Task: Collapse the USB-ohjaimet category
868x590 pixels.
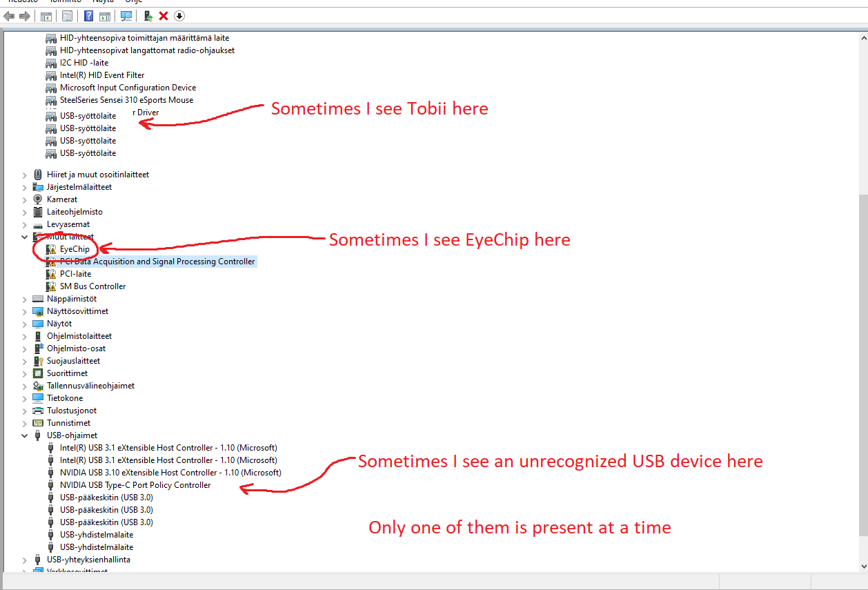Action: coord(25,435)
